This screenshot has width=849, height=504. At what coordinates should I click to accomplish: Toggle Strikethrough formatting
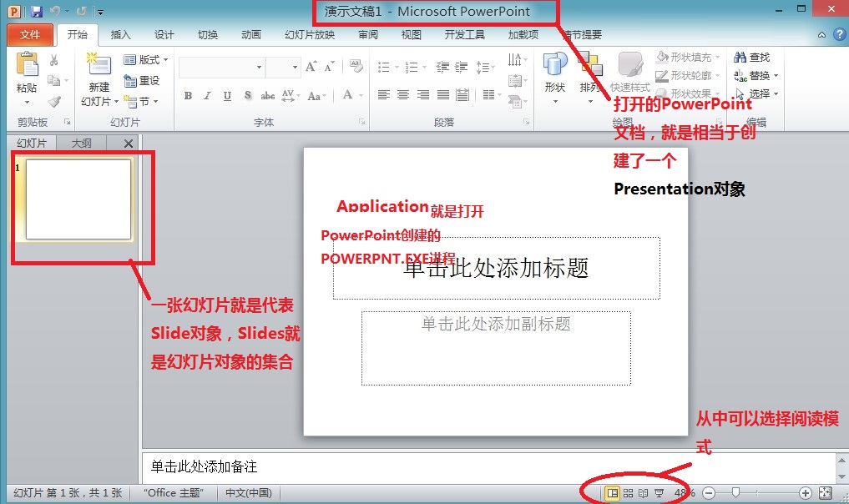(267, 96)
